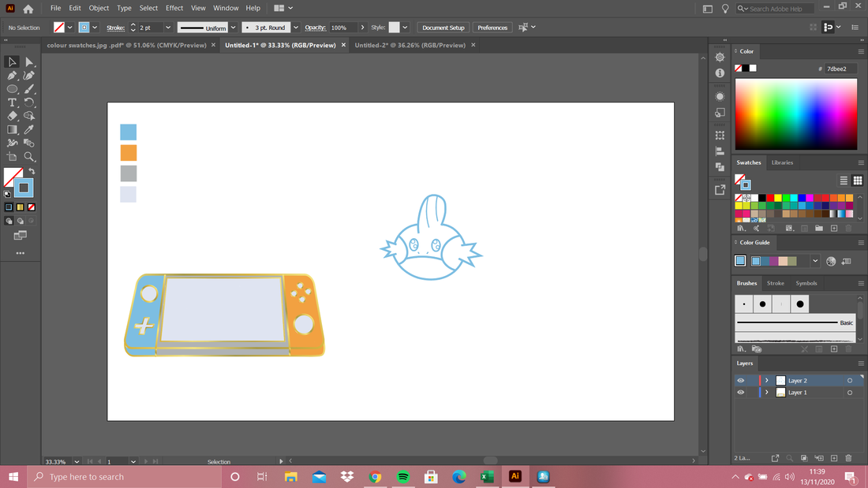The width and height of the screenshot is (868, 488).
Task: Open the 3 pt. Round brush dropdown
Action: click(x=296, y=28)
